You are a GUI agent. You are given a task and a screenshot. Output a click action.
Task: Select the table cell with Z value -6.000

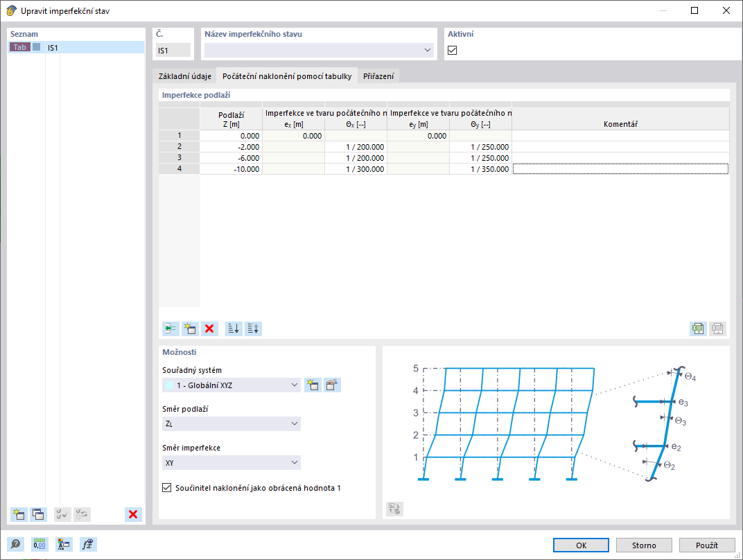click(x=231, y=158)
